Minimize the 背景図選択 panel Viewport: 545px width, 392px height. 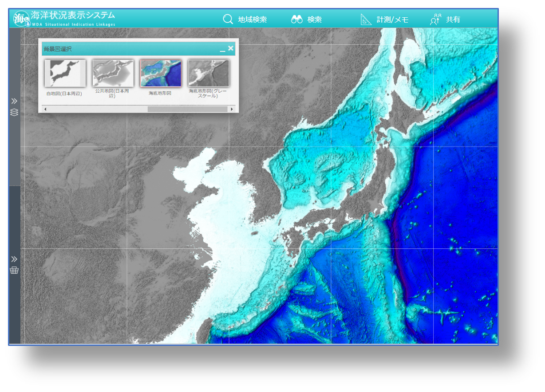[222, 49]
